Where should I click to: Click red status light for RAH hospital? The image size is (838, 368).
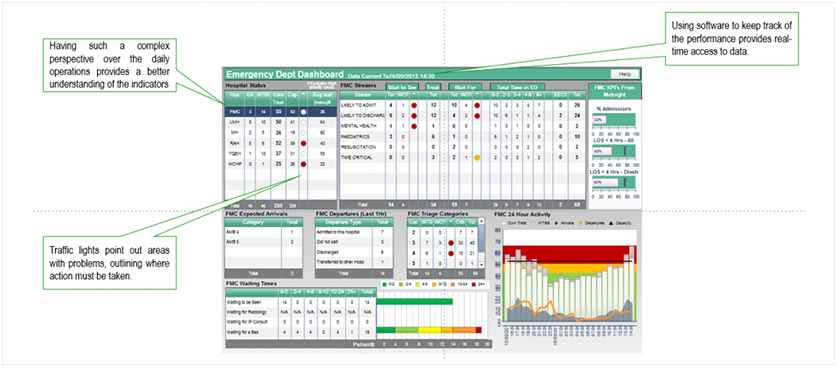click(x=304, y=144)
